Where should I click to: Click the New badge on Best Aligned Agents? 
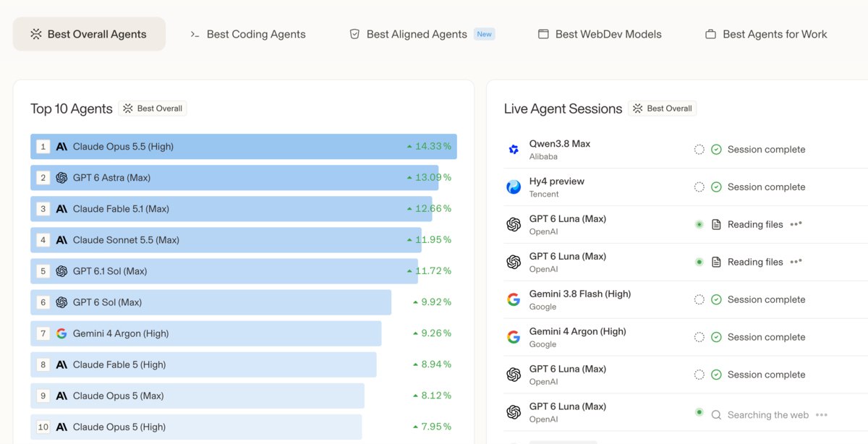click(485, 34)
